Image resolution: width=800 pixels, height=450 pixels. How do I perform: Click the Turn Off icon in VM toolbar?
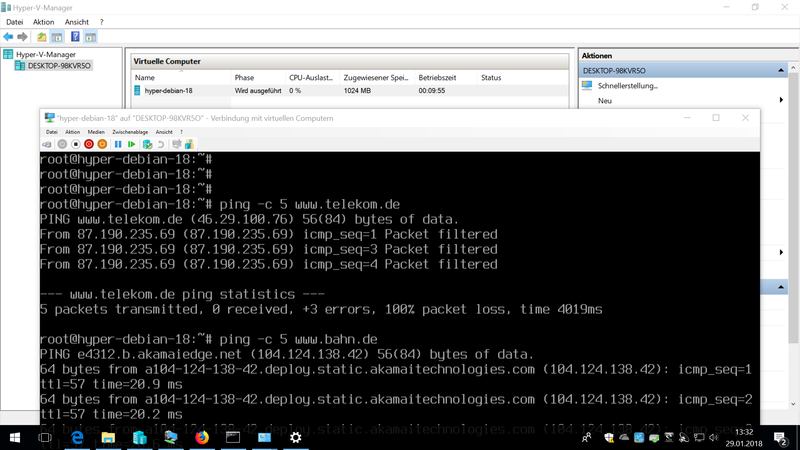pyautogui.click(x=76, y=144)
